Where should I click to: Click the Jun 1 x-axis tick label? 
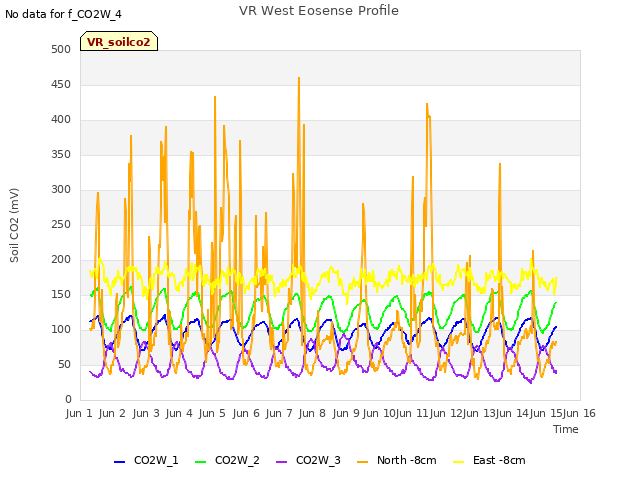(x=79, y=413)
